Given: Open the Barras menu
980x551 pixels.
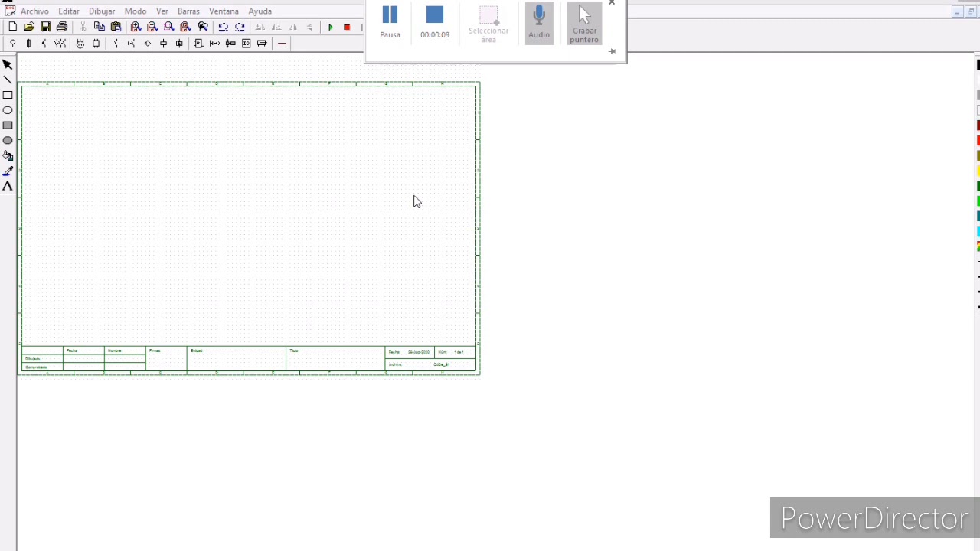Looking at the screenshot, I should 188,11.
